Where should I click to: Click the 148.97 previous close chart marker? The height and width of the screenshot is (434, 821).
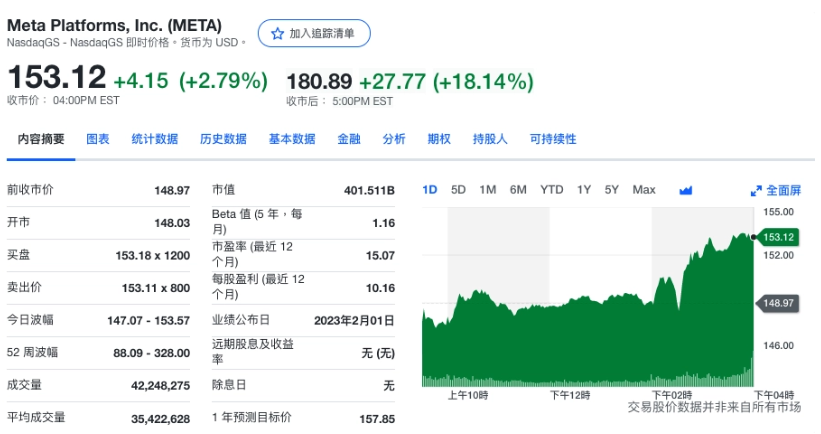pos(778,302)
